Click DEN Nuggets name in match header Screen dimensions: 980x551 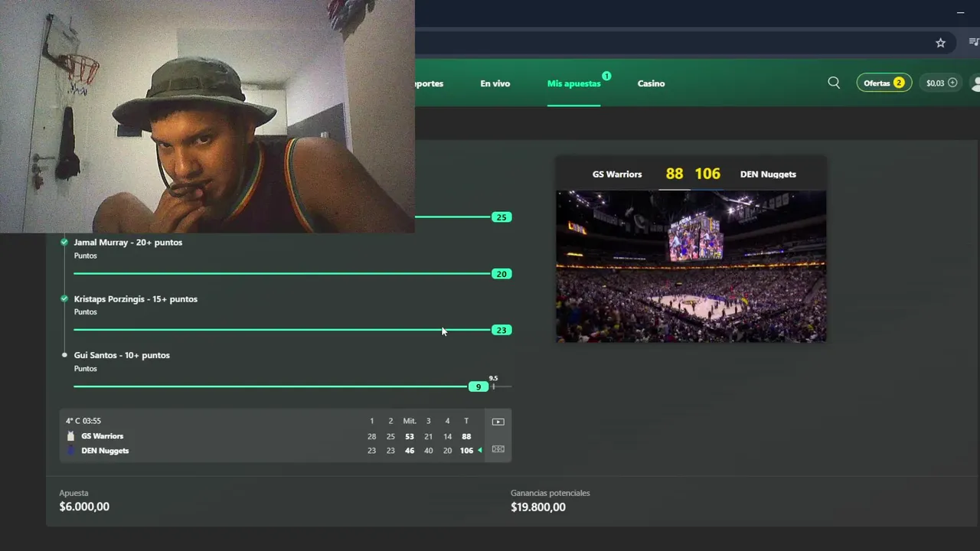(x=768, y=174)
